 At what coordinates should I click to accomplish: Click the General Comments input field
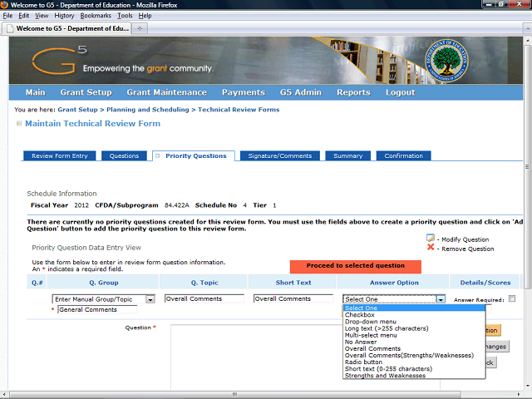point(97,309)
